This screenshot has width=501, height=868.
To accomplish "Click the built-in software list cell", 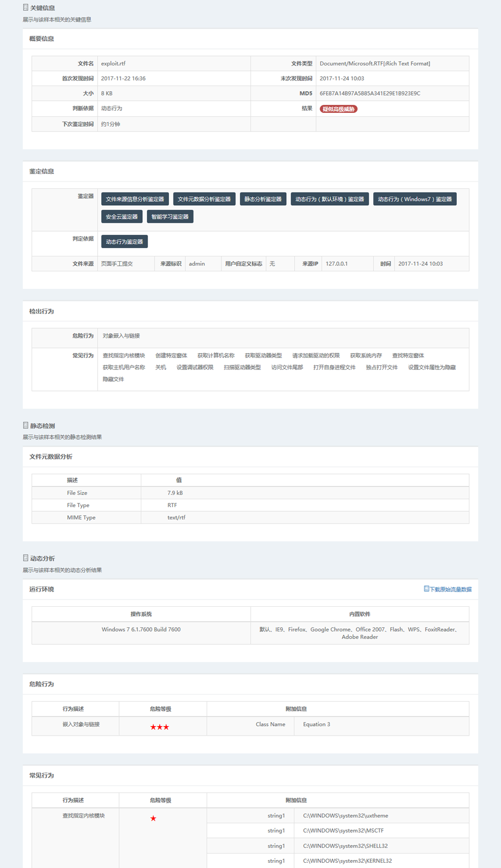I will click(360, 633).
